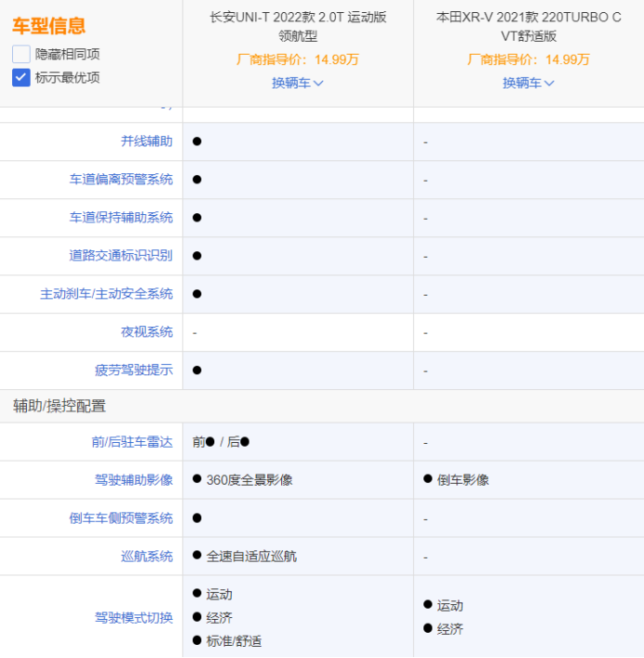Click the 车型信息 heading
644x658 pixels.
[x=48, y=26]
